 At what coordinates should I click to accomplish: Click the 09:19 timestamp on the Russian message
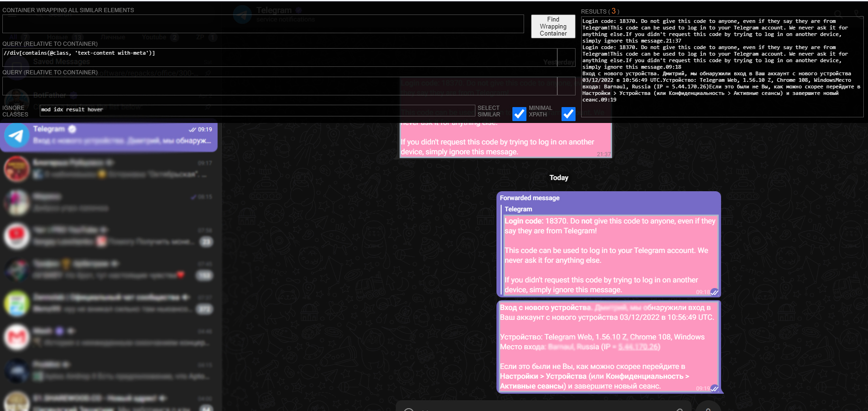pos(703,389)
